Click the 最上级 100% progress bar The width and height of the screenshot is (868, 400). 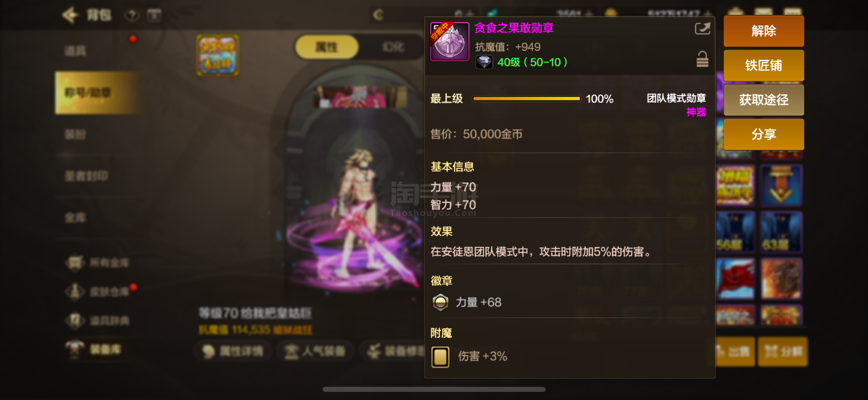526,99
